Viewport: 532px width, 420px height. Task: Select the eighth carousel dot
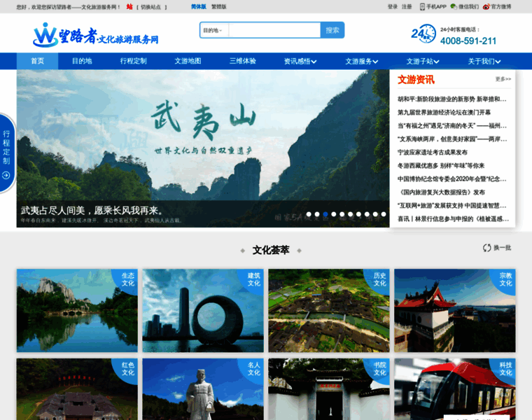click(367, 214)
